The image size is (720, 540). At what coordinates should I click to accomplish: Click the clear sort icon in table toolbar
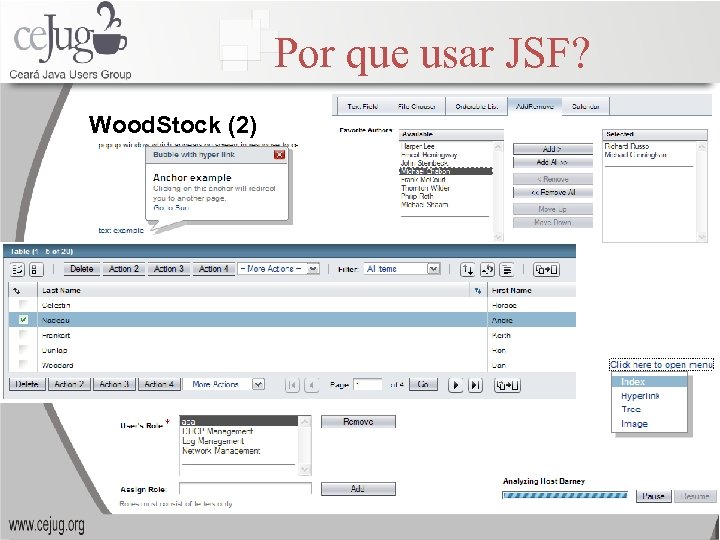487,270
